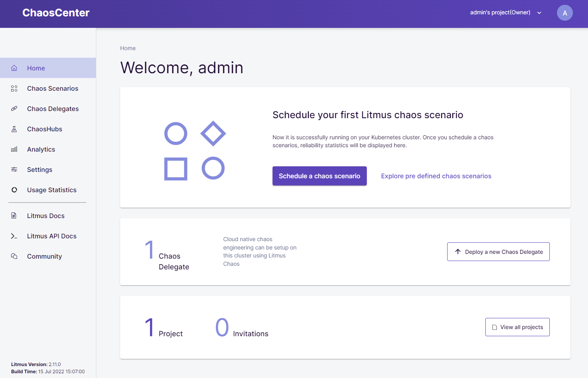Open the user avatar 'A' menu
This screenshot has height=378, width=588.
[x=565, y=13]
